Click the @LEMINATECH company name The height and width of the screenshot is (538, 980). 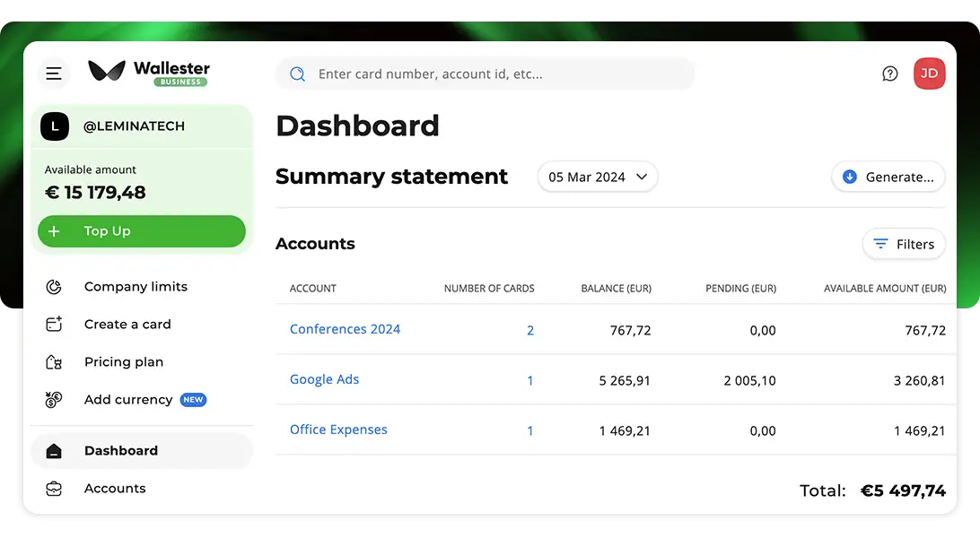coord(134,126)
